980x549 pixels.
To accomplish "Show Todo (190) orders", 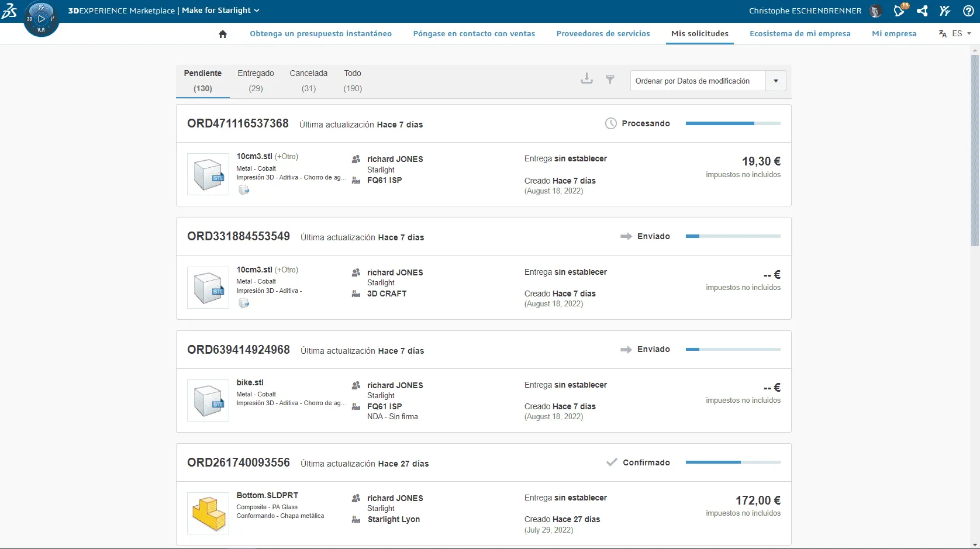I will pyautogui.click(x=352, y=81).
